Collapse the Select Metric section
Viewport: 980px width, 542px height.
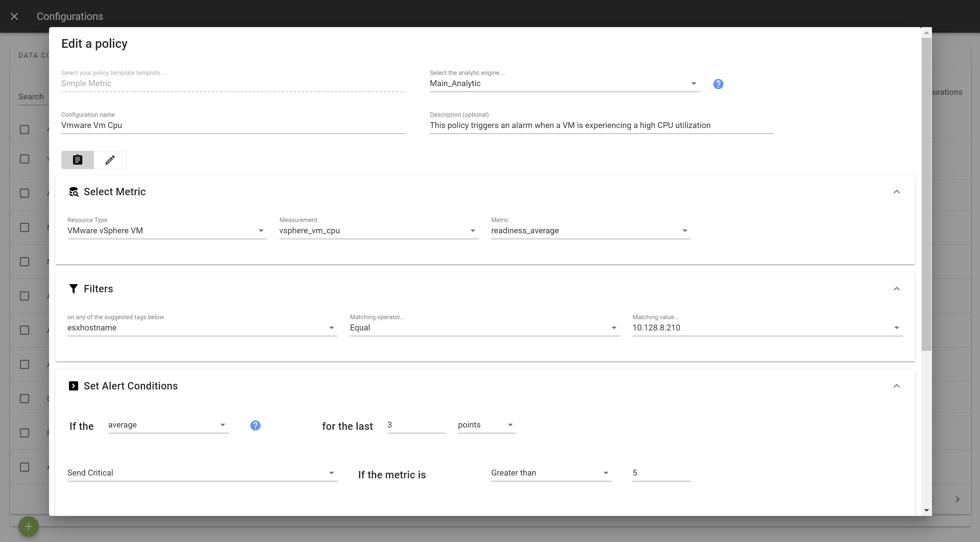click(897, 191)
